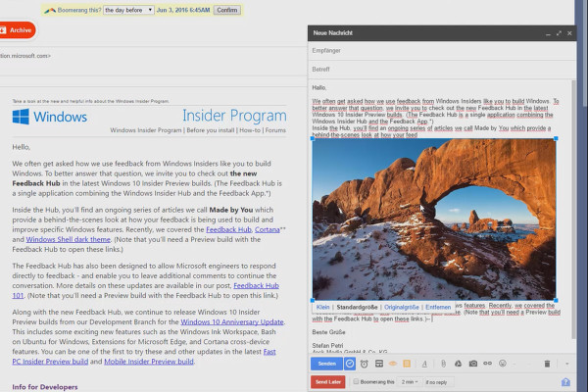
Task: Enable the Boomerang this checkbox
Action: (x=356, y=381)
